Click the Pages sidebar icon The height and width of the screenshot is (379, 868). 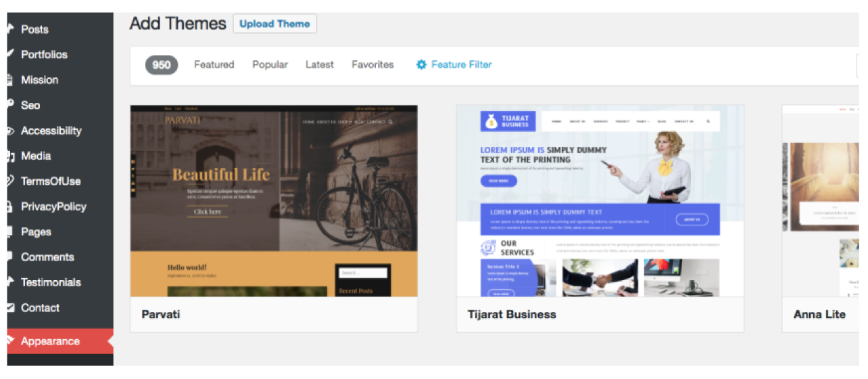pyautogui.click(x=10, y=231)
